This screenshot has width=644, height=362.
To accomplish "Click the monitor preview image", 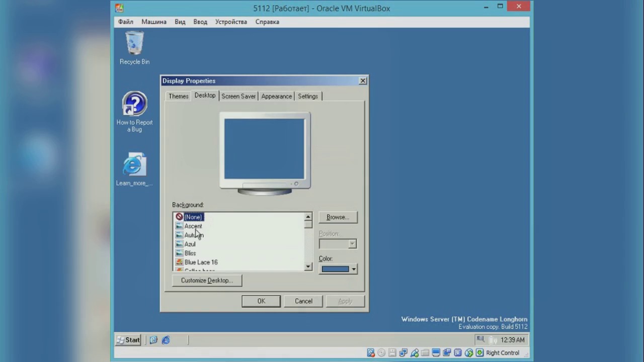I will (265, 153).
